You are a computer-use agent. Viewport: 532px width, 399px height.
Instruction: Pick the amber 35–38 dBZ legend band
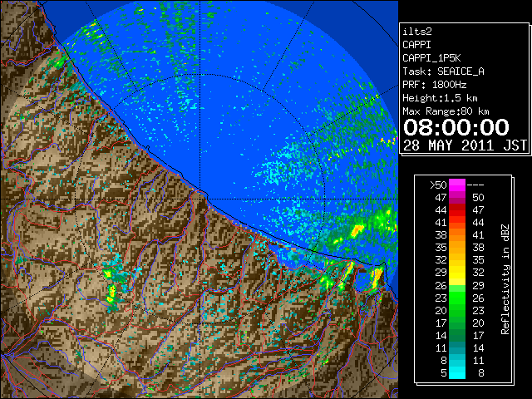click(x=457, y=248)
